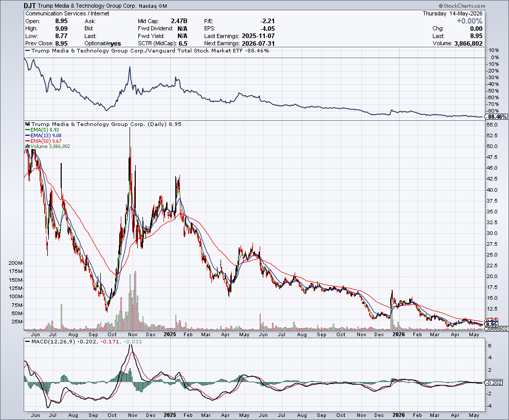Image resolution: width=509 pixels, height=420 pixels.
Task: Select the 55.0 level on the price axis
Action: (x=492, y=125)
